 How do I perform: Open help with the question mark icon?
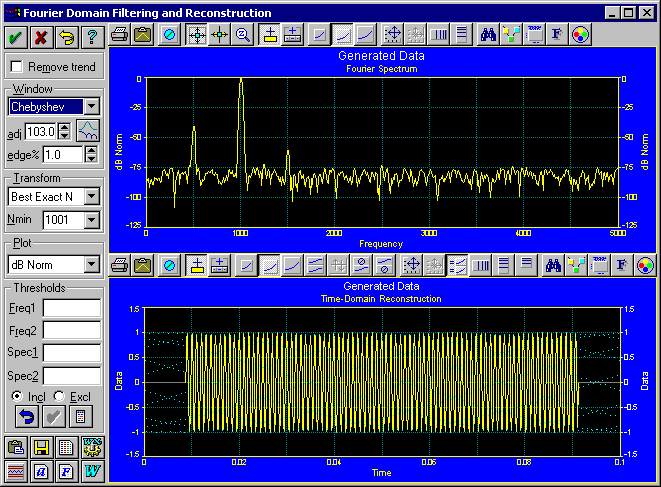92,37
